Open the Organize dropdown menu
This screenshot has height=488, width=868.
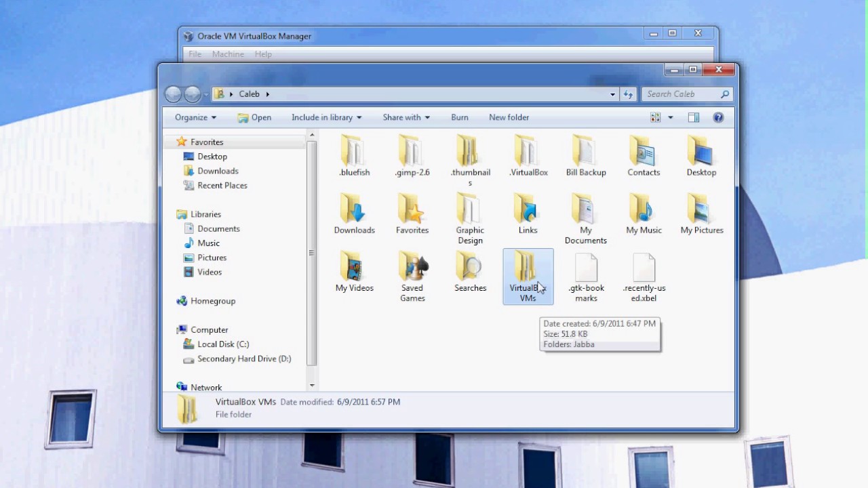pos(195,117)
